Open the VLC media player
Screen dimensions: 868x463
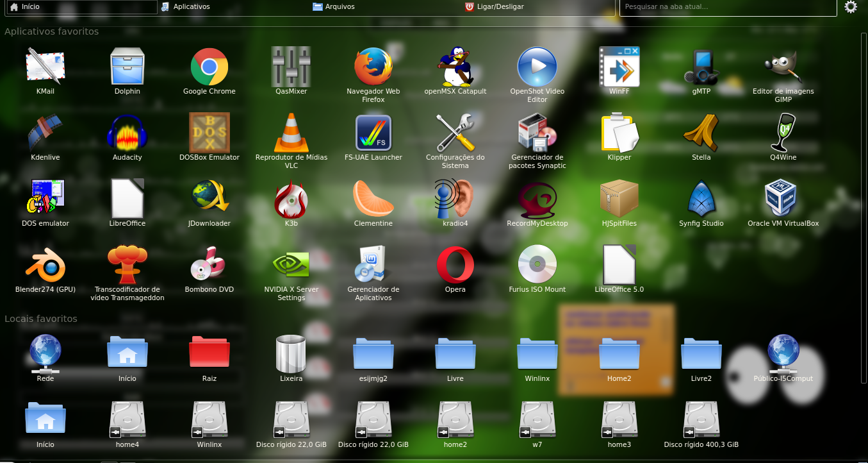pyautogui.click(x=291, y=133)
